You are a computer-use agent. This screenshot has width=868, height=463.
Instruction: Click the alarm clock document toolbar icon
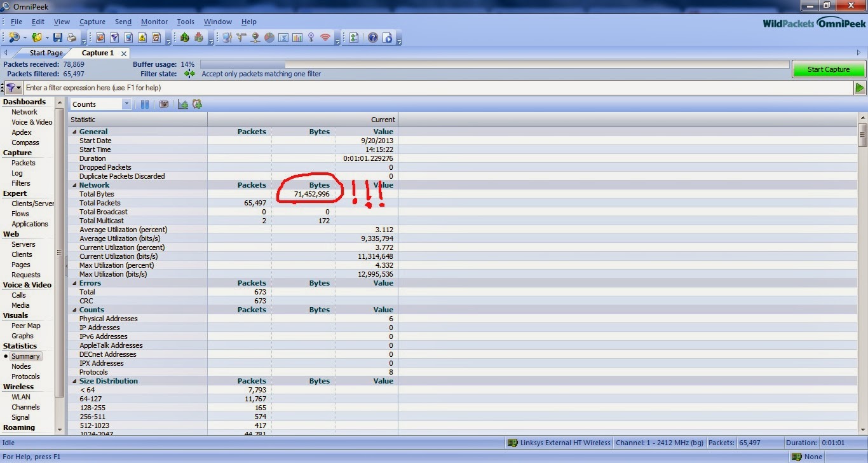click(156, 38)
